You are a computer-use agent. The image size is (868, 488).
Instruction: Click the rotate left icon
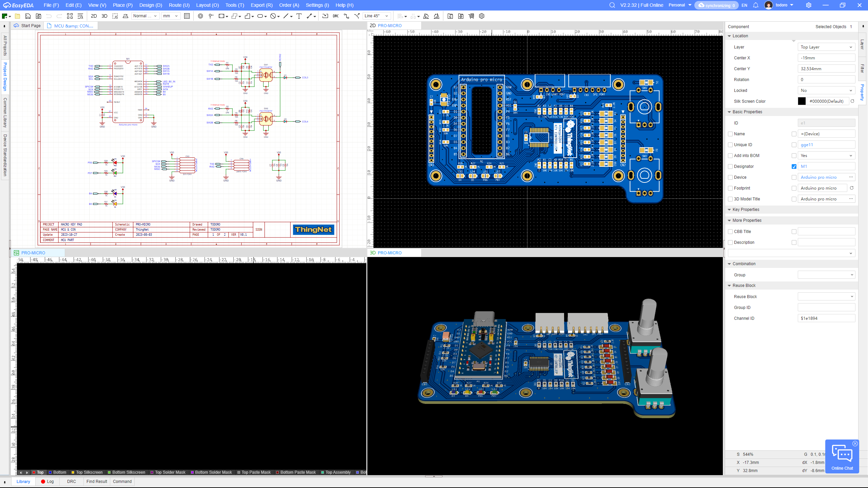coord(426,16)
